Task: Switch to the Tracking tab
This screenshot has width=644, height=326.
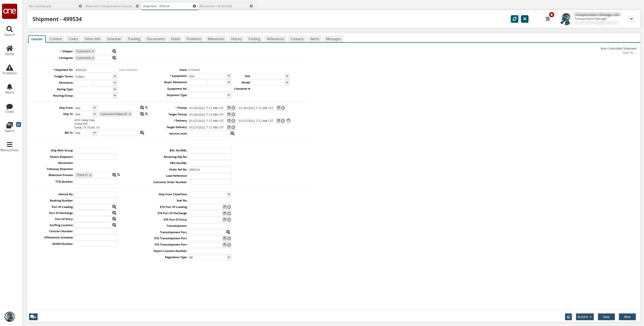Action: tap(134, 39)
